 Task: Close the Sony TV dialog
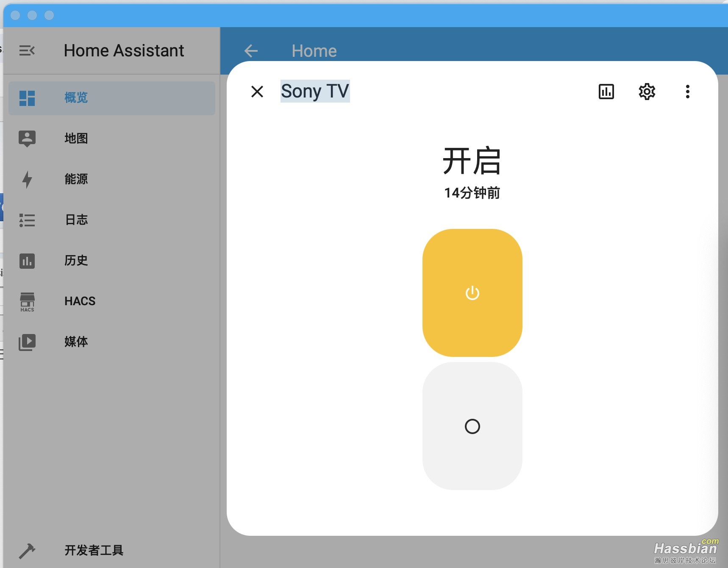257,92
